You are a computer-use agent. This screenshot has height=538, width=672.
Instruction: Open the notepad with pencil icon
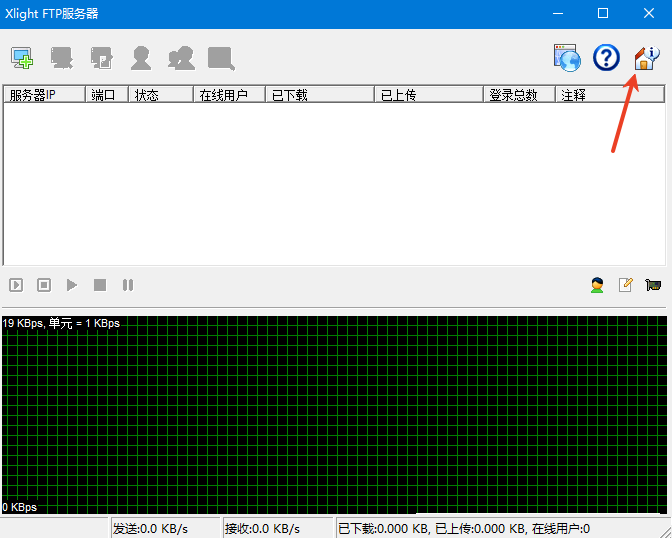point(625,285)
